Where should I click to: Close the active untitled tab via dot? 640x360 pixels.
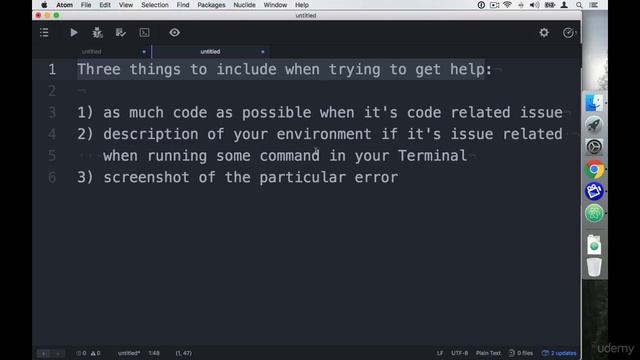(262, 52)
